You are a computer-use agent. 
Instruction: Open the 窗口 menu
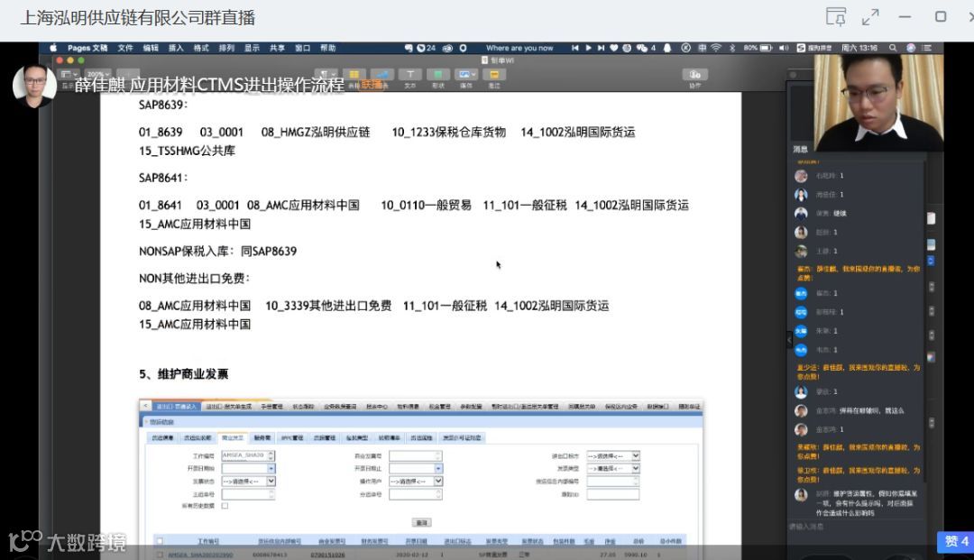click(x=302, y=48)
